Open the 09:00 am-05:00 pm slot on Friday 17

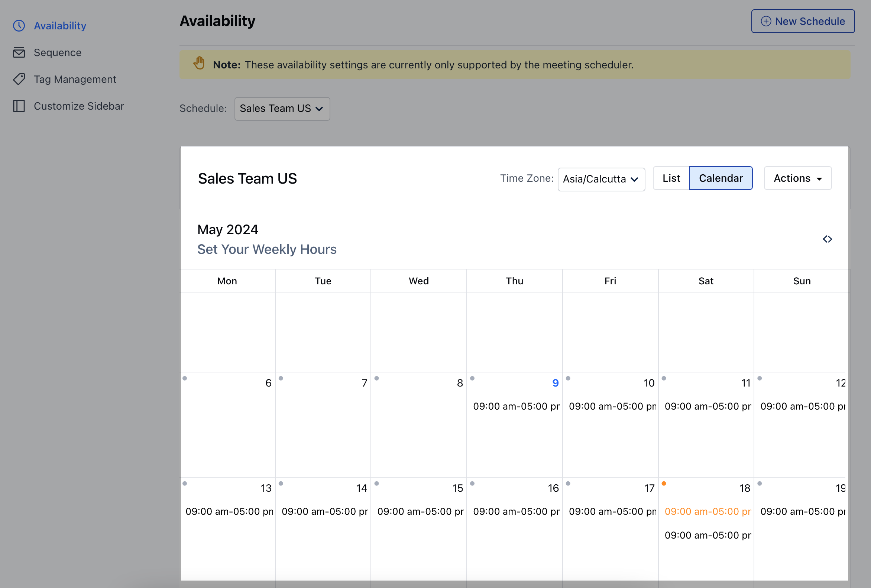click(612, 511)
